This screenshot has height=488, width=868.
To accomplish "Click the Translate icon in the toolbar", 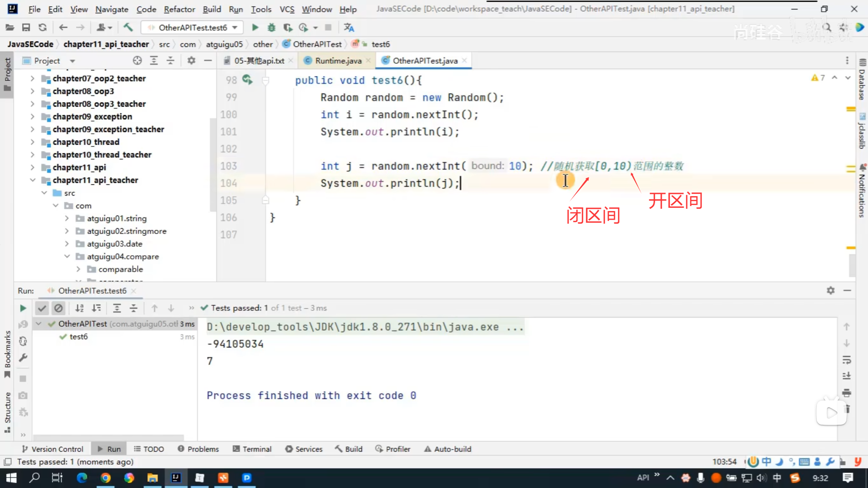I will tap(349, 28).
